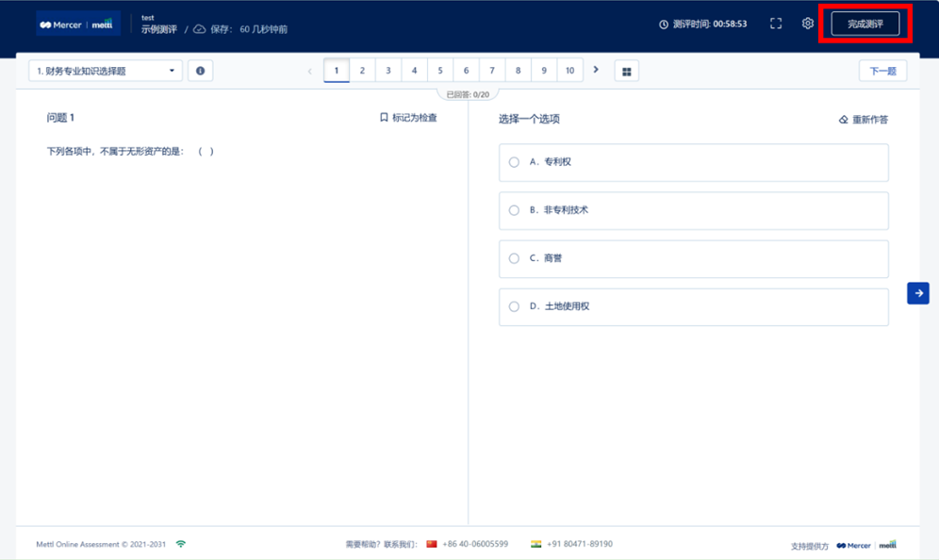Click the section info icon
Viewport: 939px width, 560px height.
tap(200, 71)
